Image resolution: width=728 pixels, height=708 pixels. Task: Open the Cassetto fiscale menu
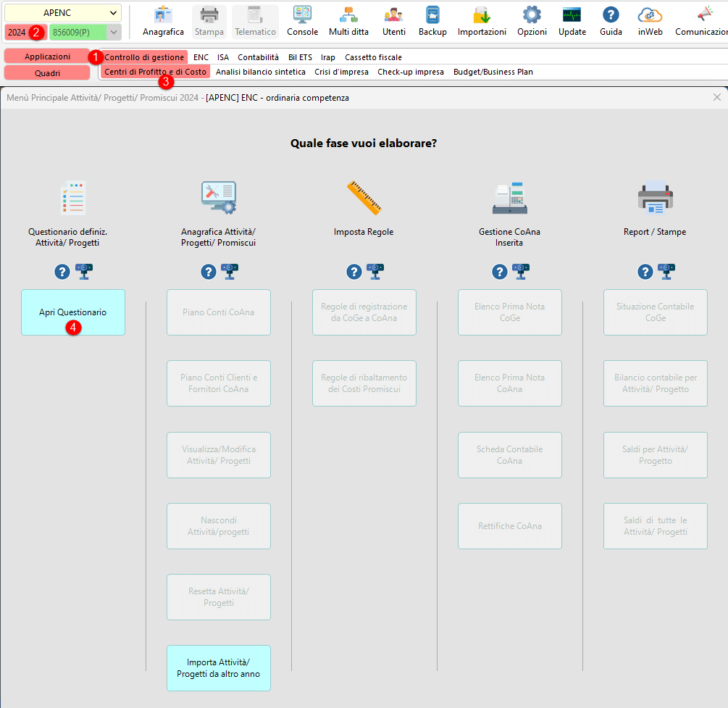pyautogui.click(x=373, y=57)
